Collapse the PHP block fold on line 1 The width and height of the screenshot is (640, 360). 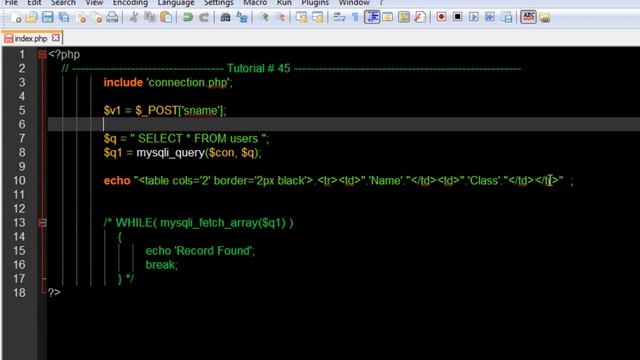coord(42,54)
